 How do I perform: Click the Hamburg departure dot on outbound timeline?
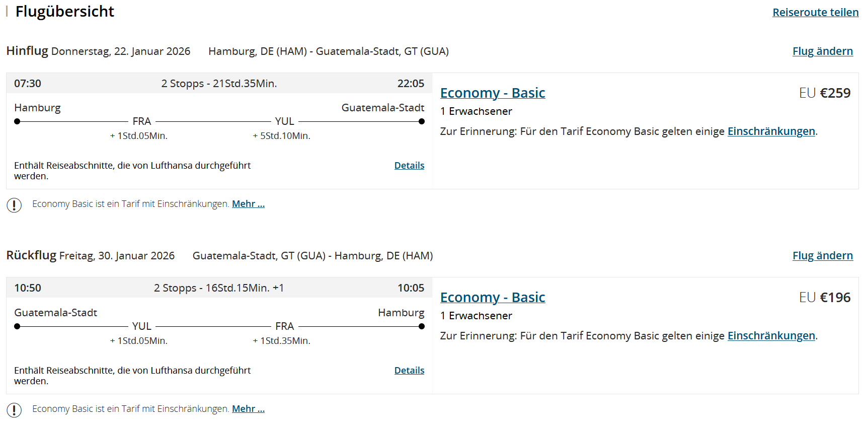pyautogui.click(x=17, y=121)
